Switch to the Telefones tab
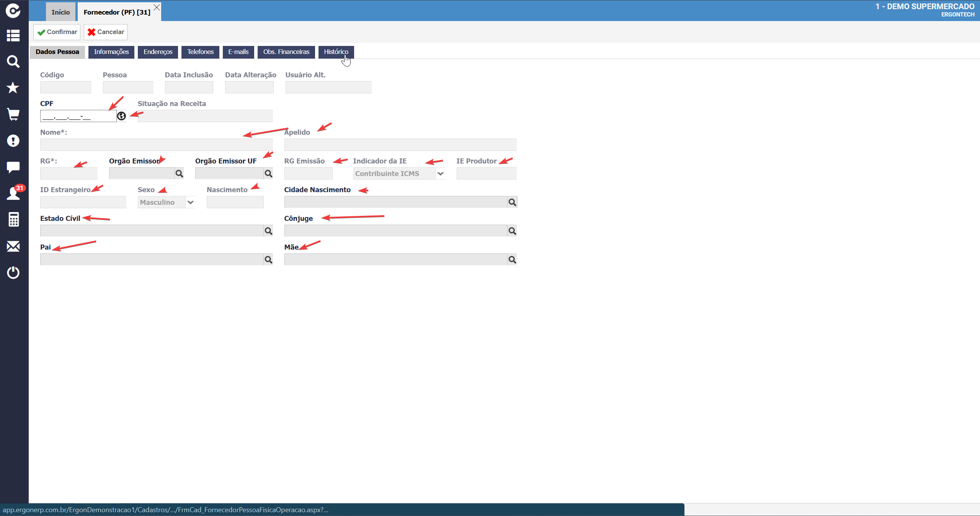The height and width of the screenshot is (516, 980). 200,52
